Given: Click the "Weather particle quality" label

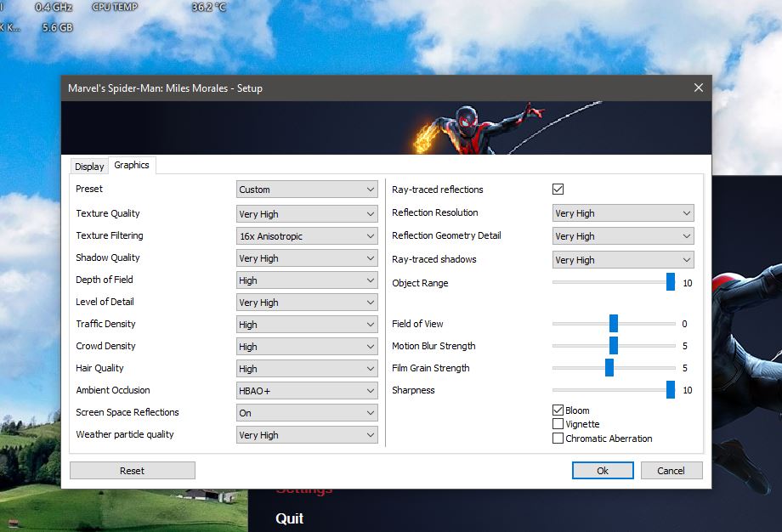Looking at the screenshot, I should (x=125, y=434).
